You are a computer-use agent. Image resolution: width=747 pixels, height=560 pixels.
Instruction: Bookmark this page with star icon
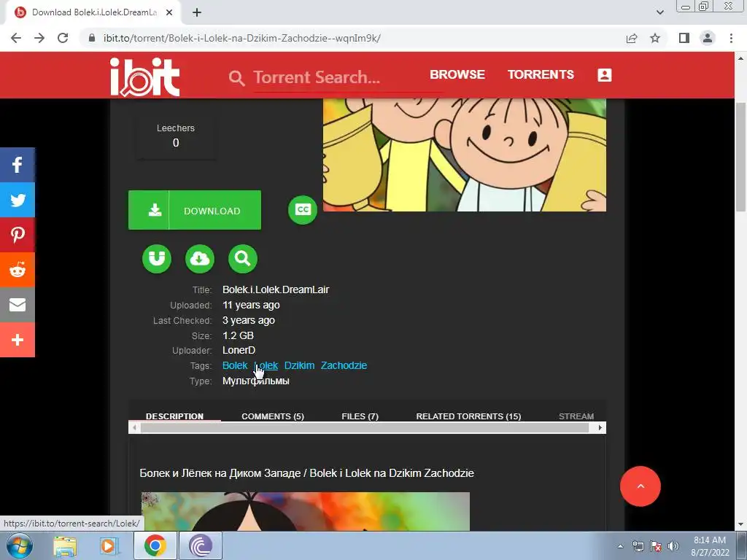(655, 38)
